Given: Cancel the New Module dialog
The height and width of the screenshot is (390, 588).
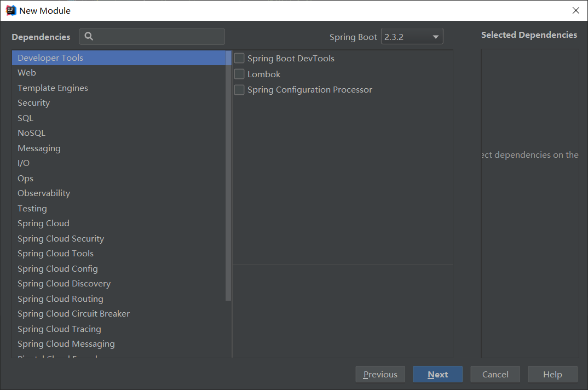Looking at the screenshot, I should (495, 374).
